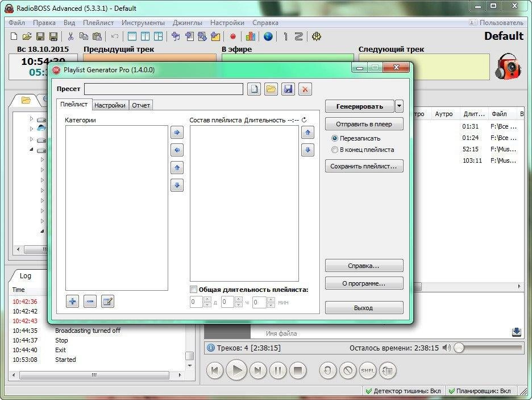Click edit category pencil button
This screenshot has height=400, width=532.
(107, 301)
